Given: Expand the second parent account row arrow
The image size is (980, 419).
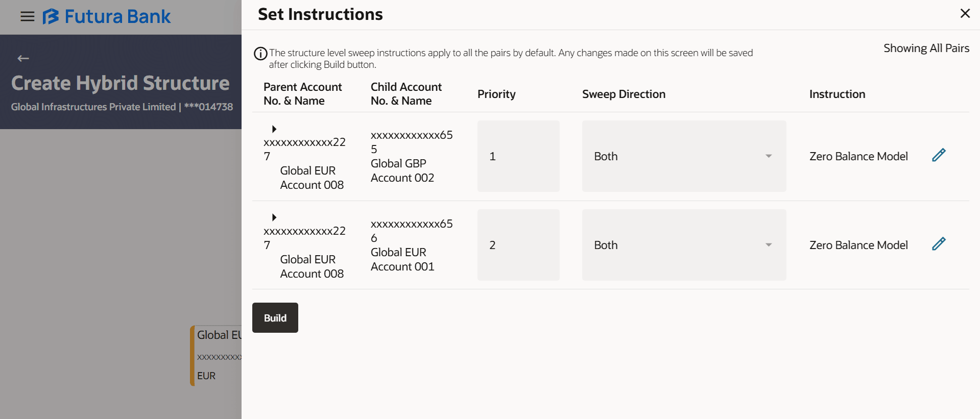Looking at the screenshot, I should point(274,217).
